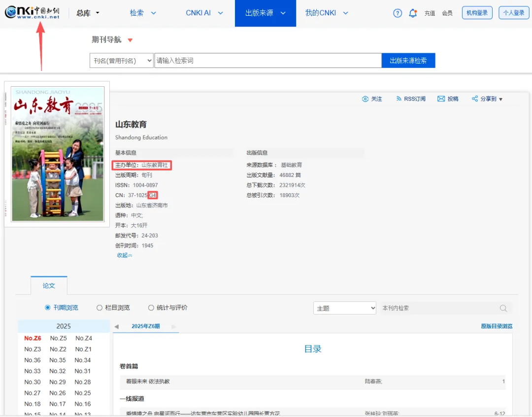Select issue No.Z4
Screen dimensions: 532x417
pyautogui.click(x=84, y=338)
